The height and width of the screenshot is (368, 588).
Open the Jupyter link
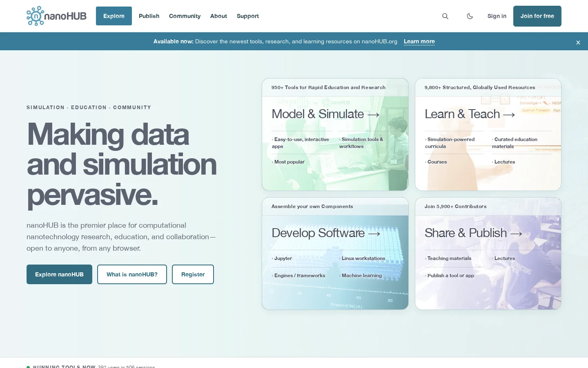[282, 258]
